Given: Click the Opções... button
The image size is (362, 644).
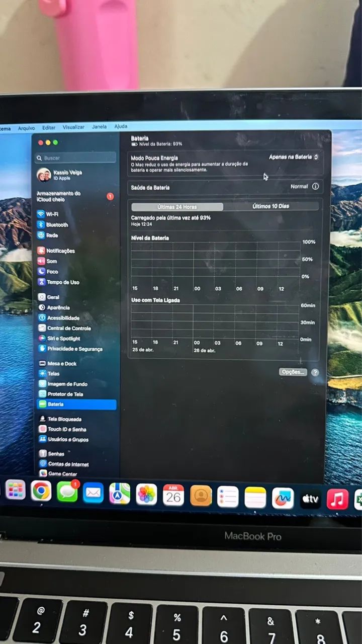Looking at the screenshot, I should click(x=293, y=372).
